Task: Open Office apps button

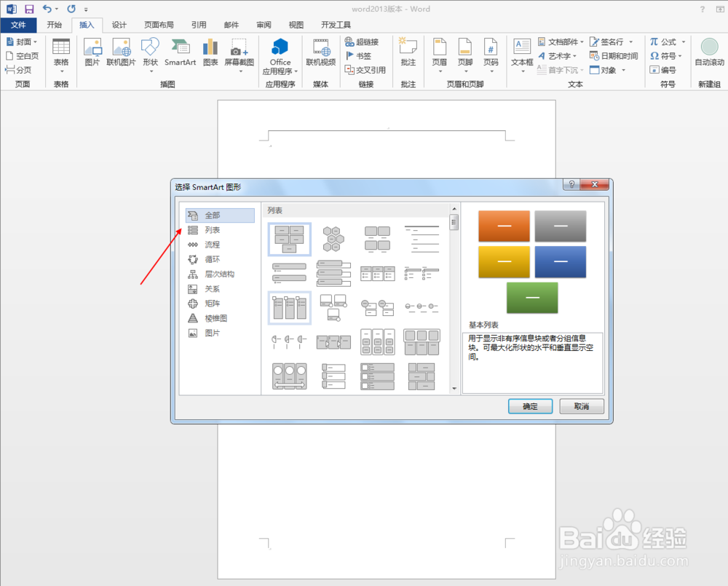Action: point(280,57)
